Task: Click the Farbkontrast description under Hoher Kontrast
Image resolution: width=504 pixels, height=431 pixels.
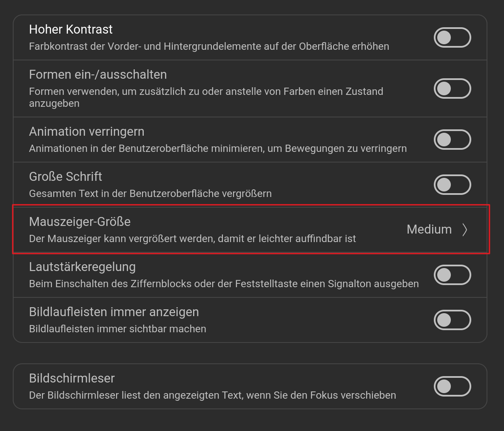Action: click(x=209, y=46)
